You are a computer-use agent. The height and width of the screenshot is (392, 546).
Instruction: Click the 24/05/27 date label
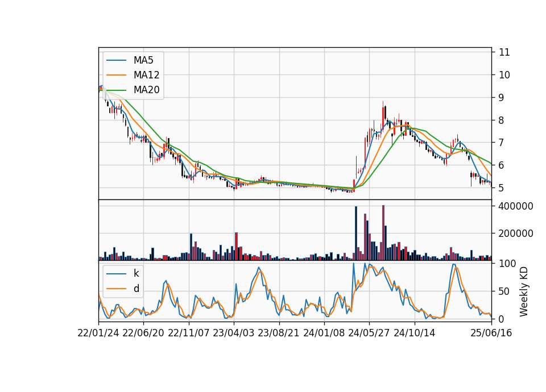click(x=369, y=333)
